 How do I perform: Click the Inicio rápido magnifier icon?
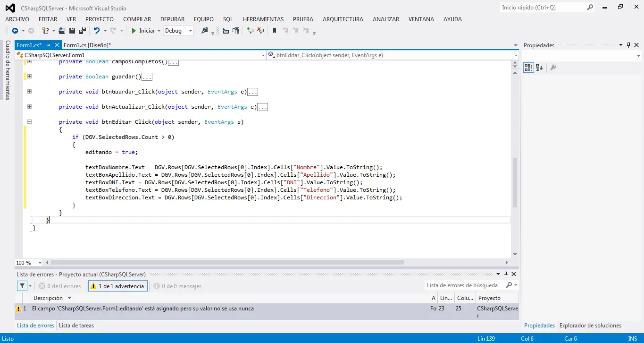click(x=590, y=8)
